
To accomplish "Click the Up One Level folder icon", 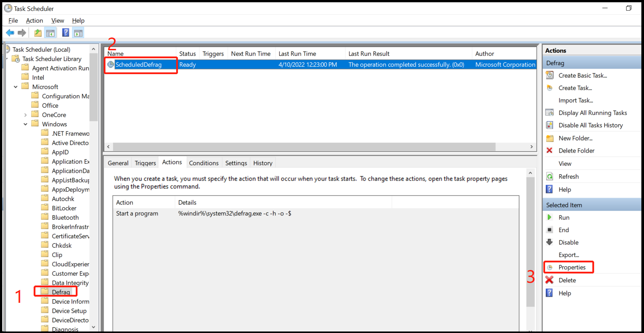I will tap(38, 33).
